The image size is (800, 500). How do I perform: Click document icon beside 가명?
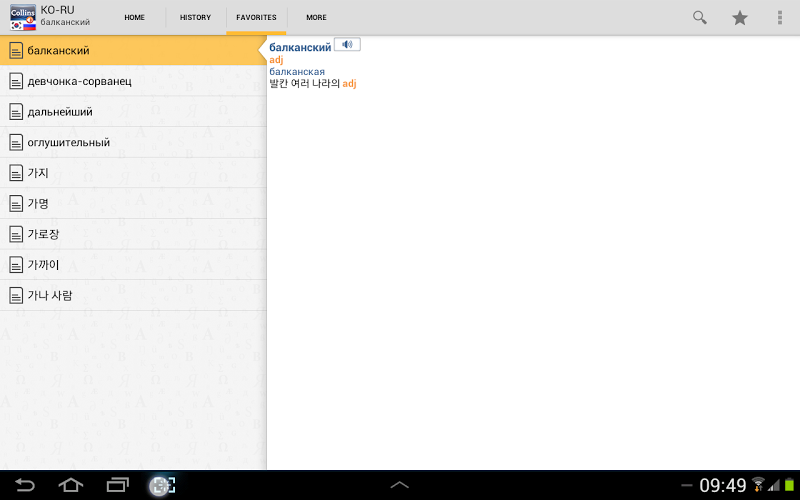(16, 204)
